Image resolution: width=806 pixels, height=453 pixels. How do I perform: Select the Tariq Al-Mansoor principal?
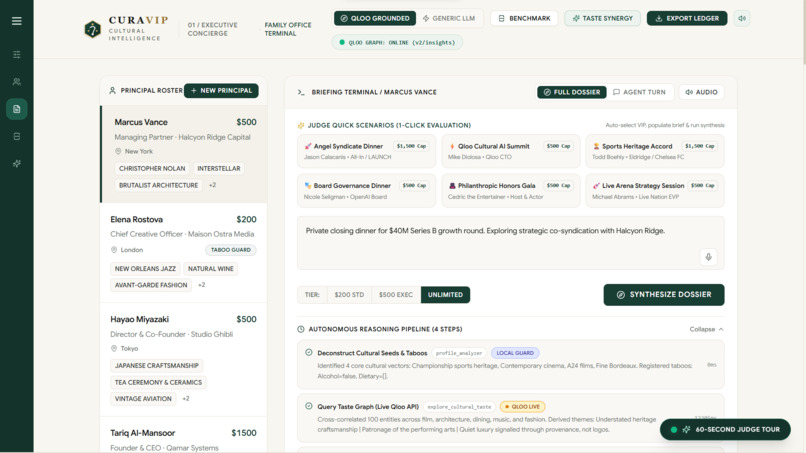pyautogui.click(x=183, y=436)
